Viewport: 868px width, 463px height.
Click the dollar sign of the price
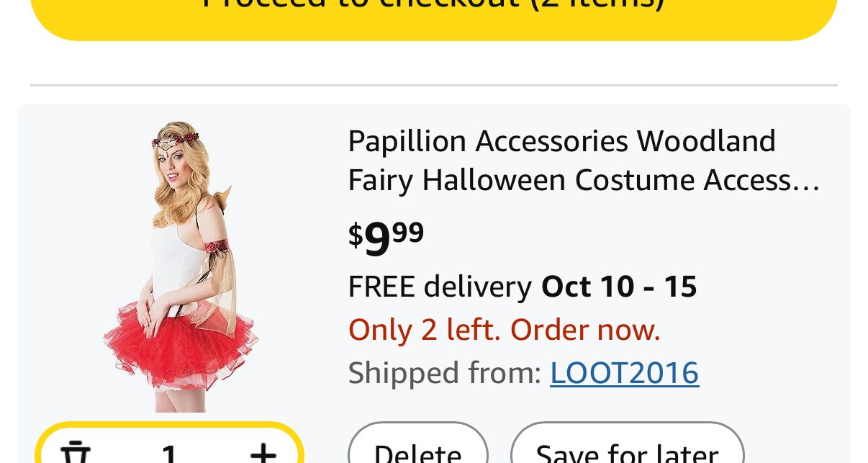(x=356, y=235)
